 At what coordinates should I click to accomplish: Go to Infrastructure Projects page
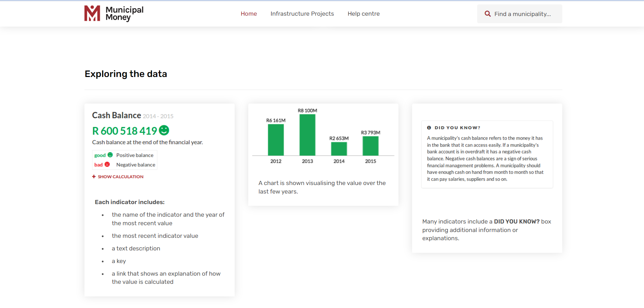tap(302, 14)
